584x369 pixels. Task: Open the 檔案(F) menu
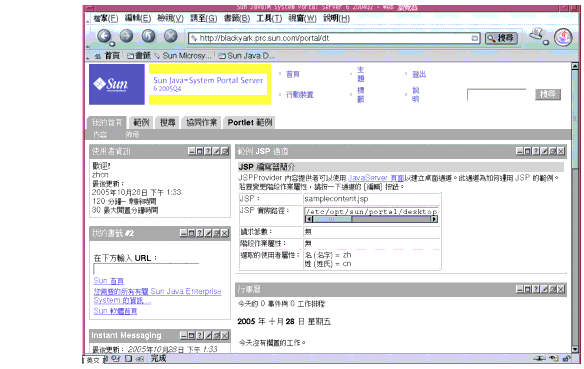click(105, 18)
